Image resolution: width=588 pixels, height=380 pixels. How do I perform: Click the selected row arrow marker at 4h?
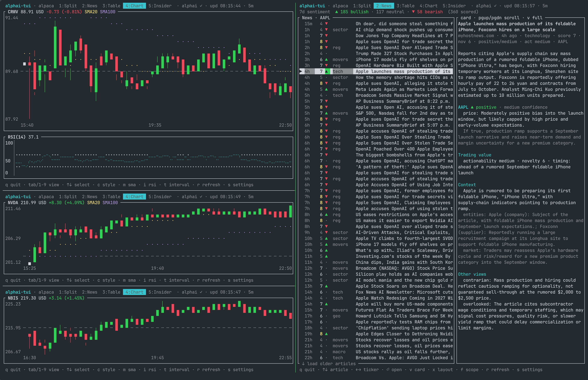pyautogui.click(x=301, y=72)
